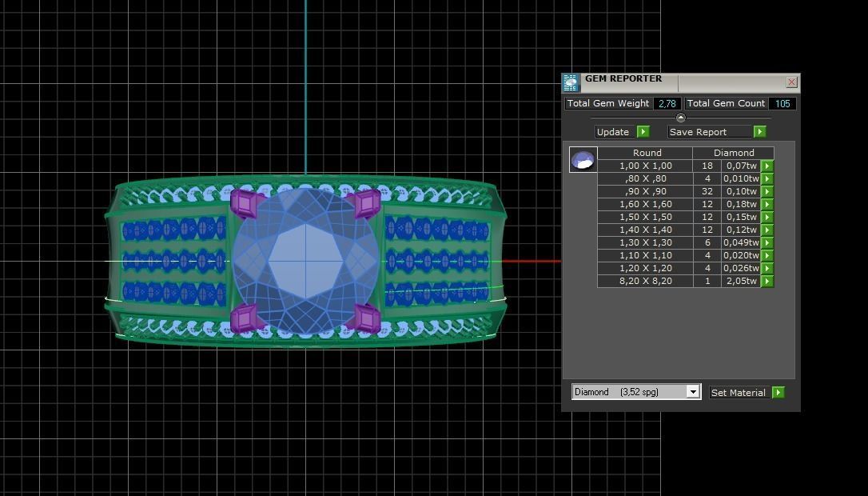The height and width of the screenshot is (496, 868).
Task: Select the round diamond gem thumbnail
Action: (x=583, y=160)
